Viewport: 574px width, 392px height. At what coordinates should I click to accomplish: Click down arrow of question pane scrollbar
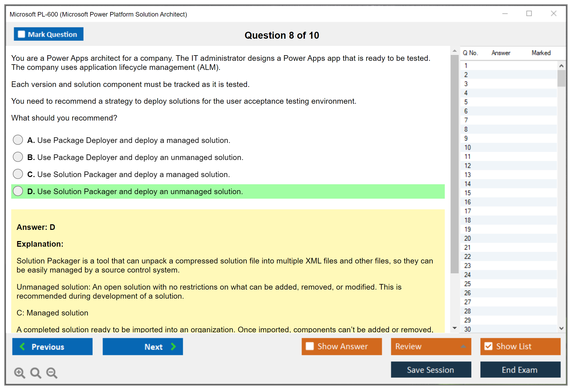[454, 328]
